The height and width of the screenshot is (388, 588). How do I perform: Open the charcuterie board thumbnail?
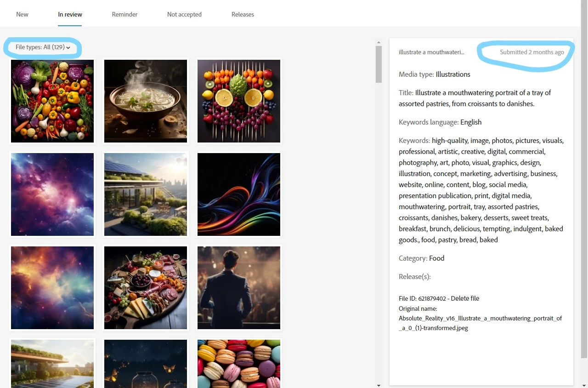pyautogui.click(x=146, y=288)
